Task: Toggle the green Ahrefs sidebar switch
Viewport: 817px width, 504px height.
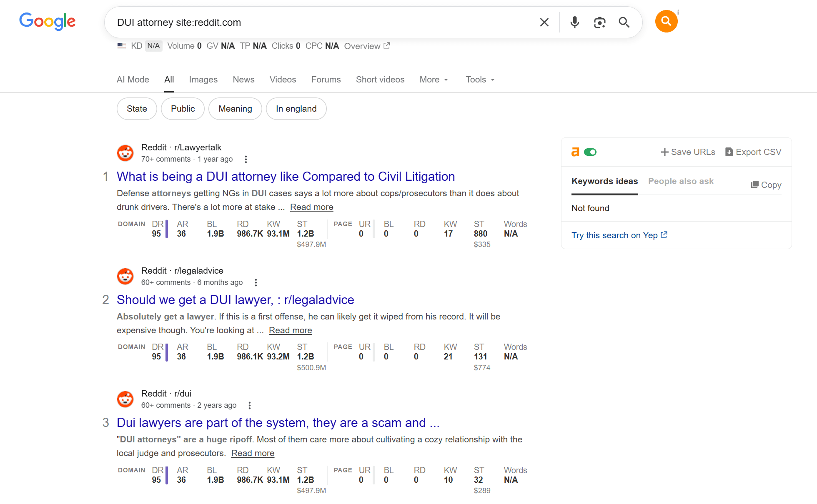Action: (x=590, y=152)
